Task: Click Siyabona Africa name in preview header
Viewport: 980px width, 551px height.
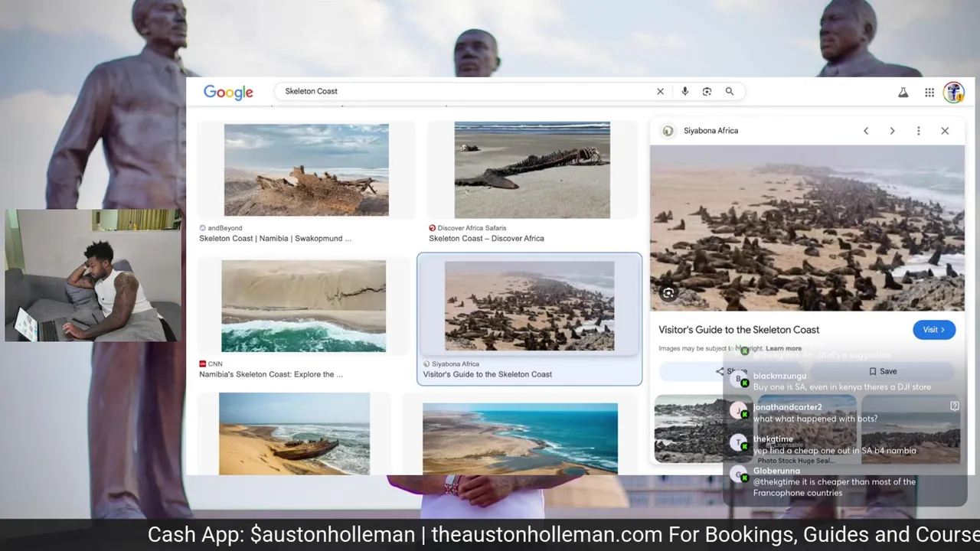Action: click(x=710, y=131)
